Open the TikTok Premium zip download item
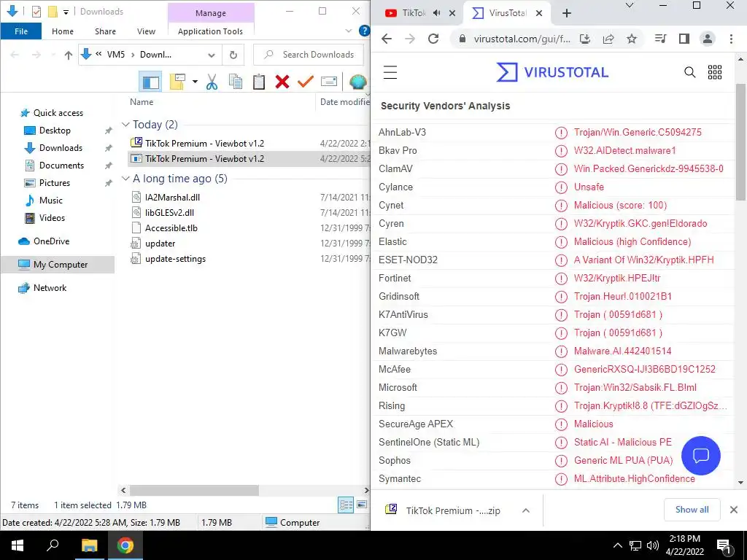Screen dimensions: 747x560 pyautogui.click(x=452, y=510)
